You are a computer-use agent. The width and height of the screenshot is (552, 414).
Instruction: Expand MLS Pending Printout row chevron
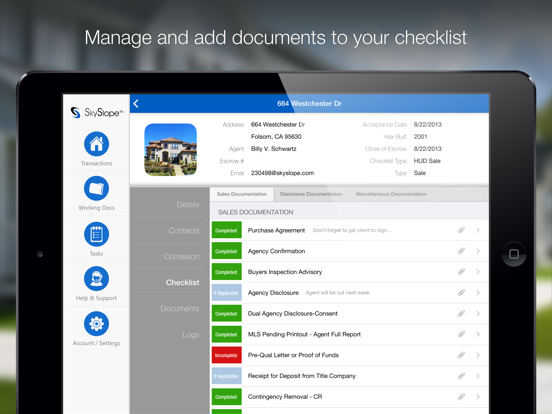pos(478,334)
